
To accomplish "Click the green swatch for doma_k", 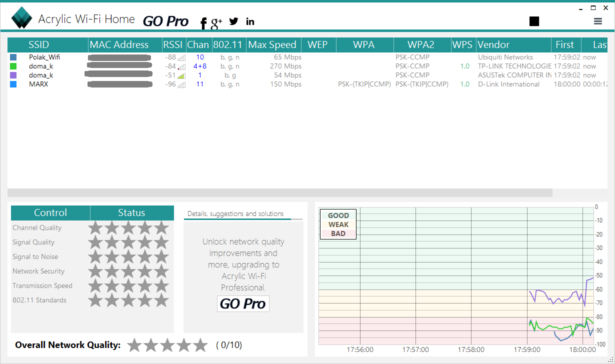I will tap(13, 66).
